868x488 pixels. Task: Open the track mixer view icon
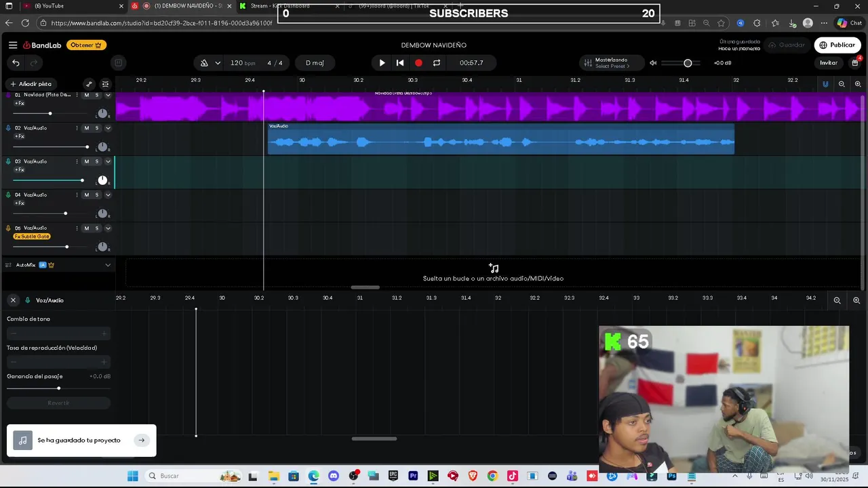pyautogui.click(x=105, y=84)
